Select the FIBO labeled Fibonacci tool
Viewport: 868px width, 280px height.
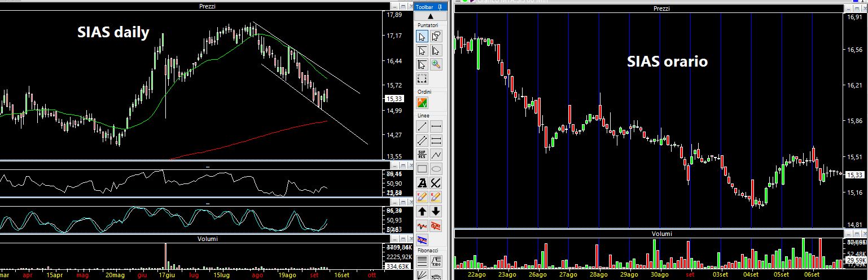click(436, 261)
